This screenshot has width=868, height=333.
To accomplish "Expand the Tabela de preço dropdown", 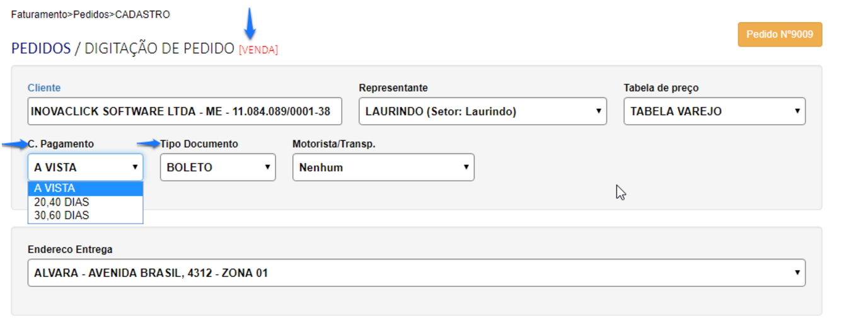I will [714, 111].
